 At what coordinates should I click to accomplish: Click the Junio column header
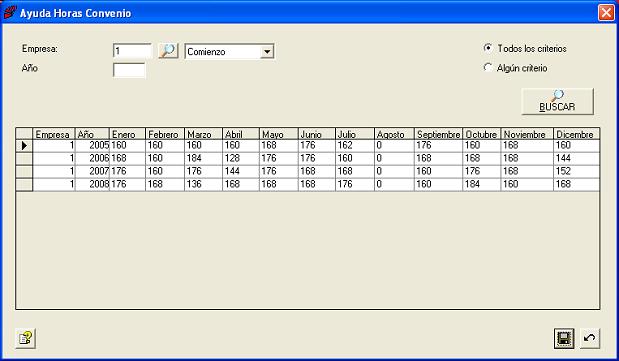pos(317,134)
